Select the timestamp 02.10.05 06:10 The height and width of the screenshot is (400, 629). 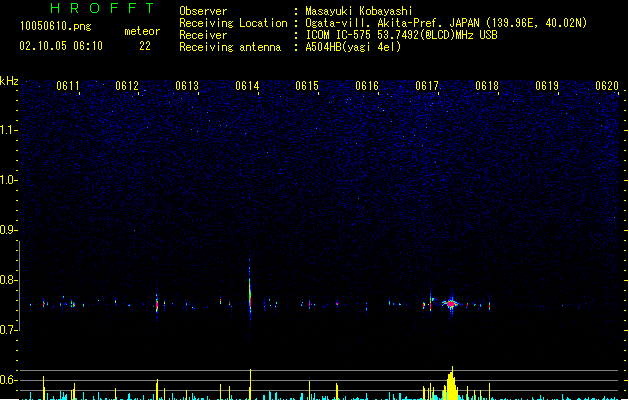tap(61, 46)
